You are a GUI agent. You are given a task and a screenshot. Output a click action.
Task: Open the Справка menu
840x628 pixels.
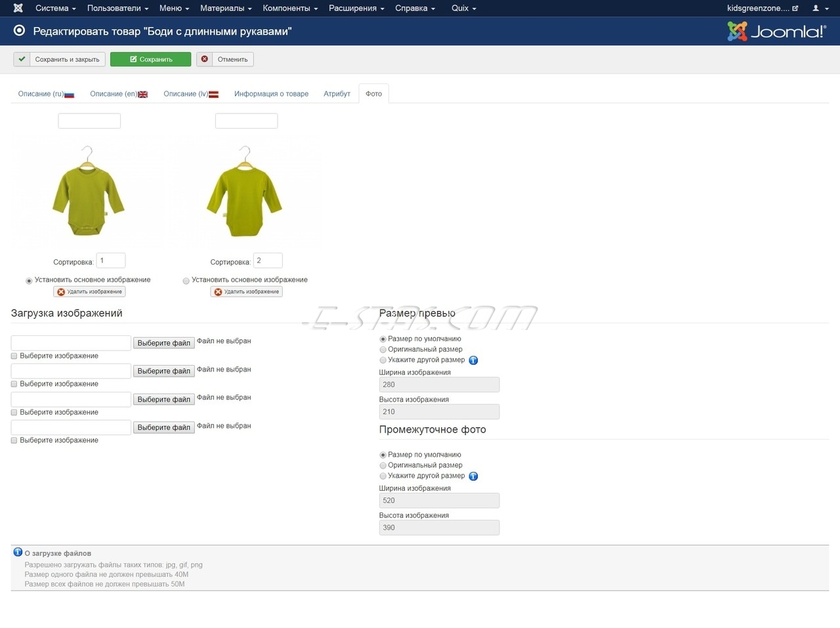(415, 8)
